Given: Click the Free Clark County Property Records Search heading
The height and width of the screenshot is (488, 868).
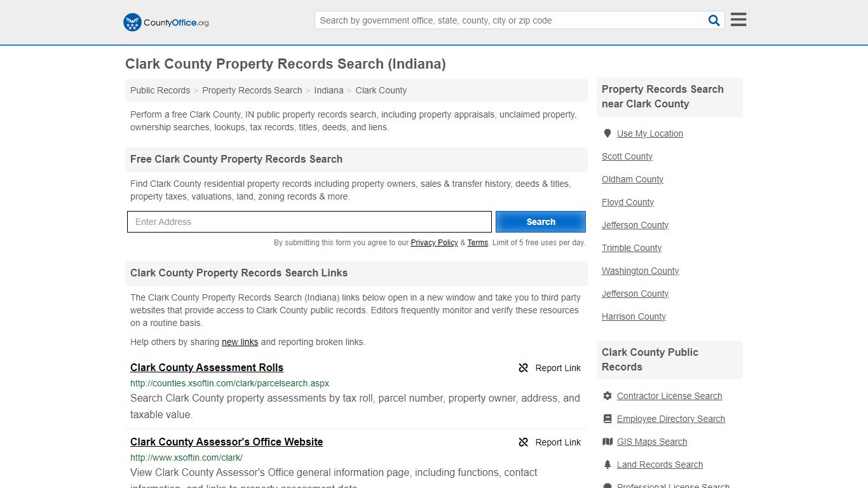Looking at the screenshot, I should coord(236,159).
